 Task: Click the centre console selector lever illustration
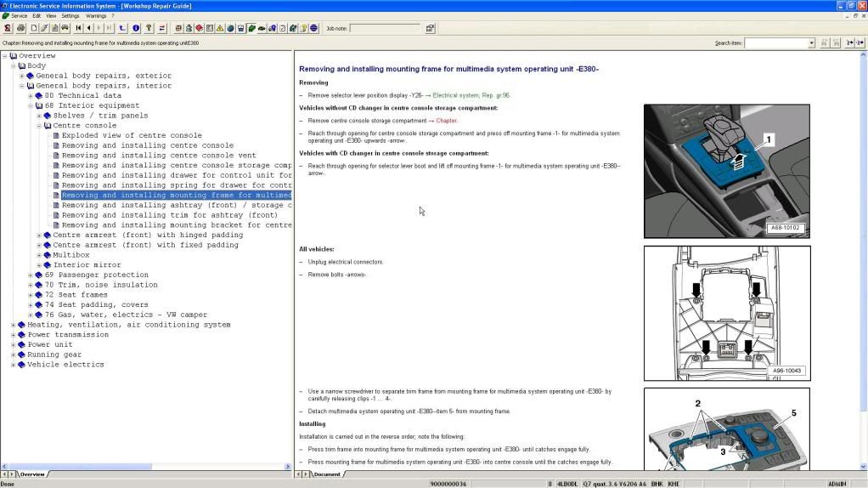[x=726, y=170]
